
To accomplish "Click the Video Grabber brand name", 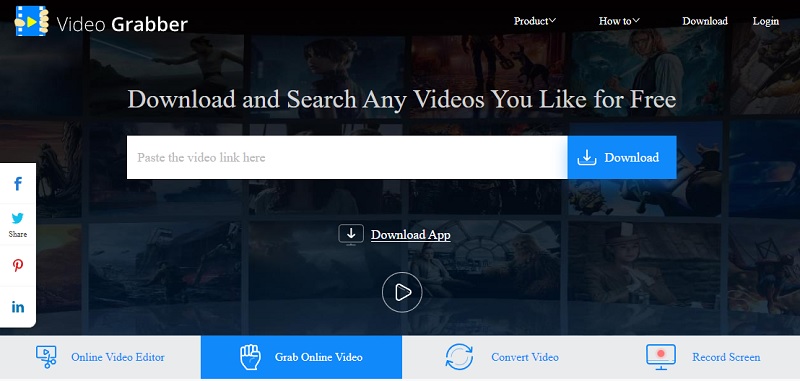I will 122,23.
